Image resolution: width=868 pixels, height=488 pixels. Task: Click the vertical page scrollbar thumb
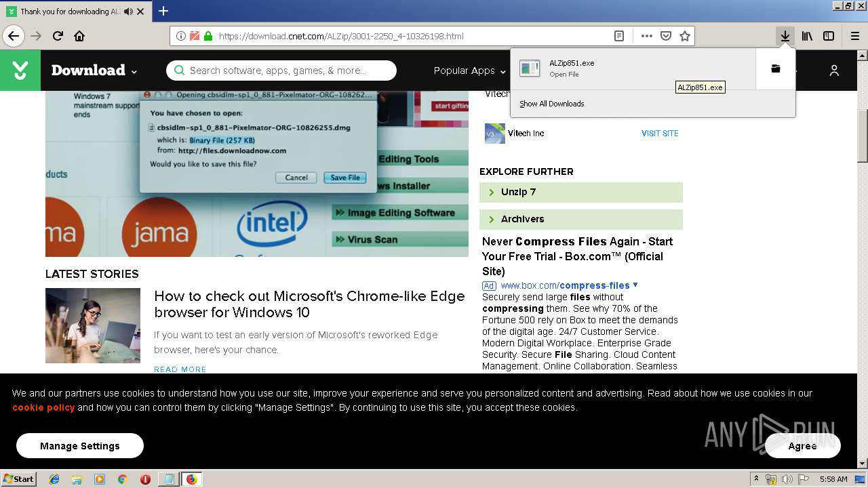862,136
